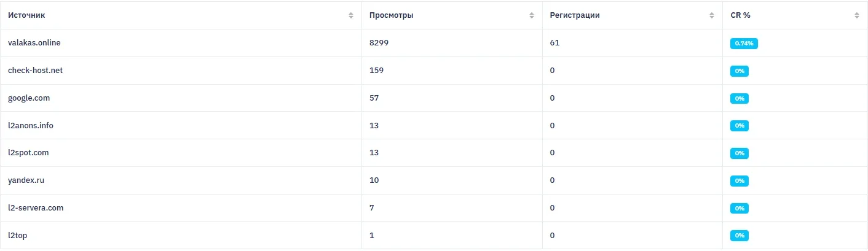Click the google.com source entry
The height and width of the screenshot is (251, 868).
28,98
